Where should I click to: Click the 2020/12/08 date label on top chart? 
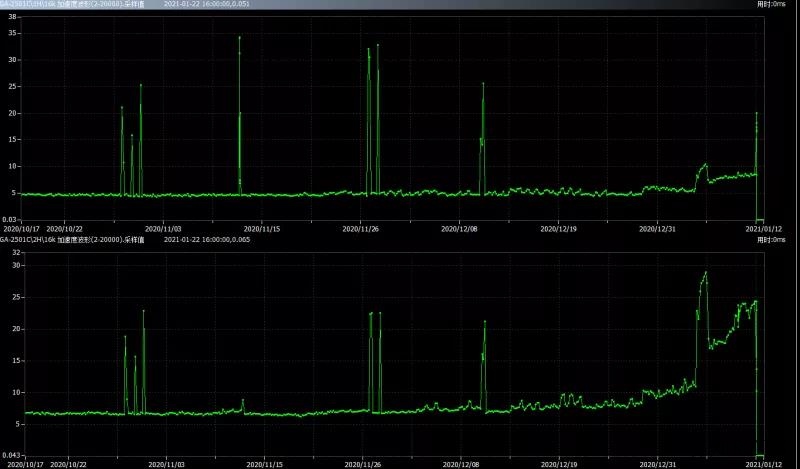(459, 229)
